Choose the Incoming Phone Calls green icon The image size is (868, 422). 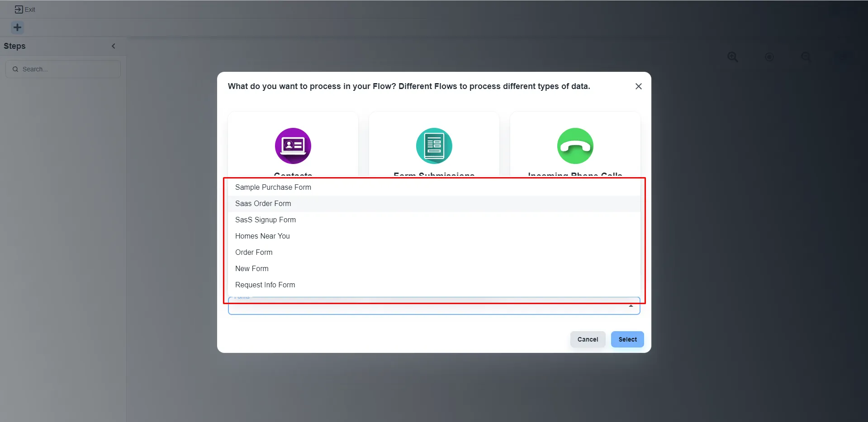(x=575, y=146)
